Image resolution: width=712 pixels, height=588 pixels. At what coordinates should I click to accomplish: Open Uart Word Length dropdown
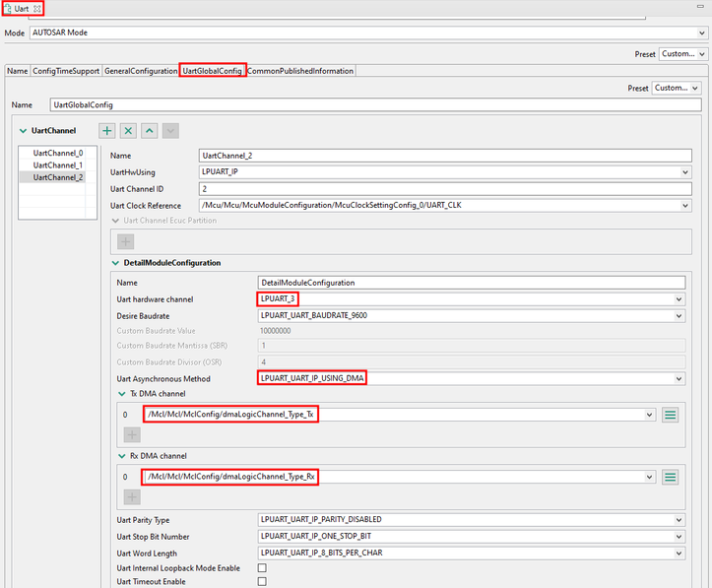point(679,554)
